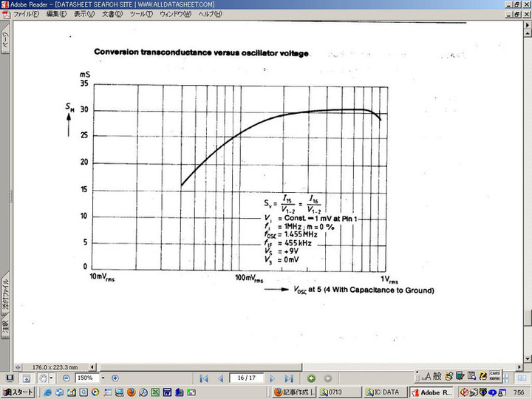Click the zoom in plus button
This screenshot has height=399, width=532.
click(115, 378)
